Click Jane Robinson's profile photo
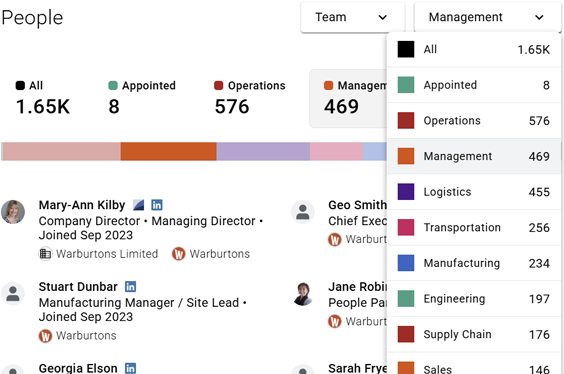This screenshot has width=564, height=374. pyautogui.click(x=303, y=293)
